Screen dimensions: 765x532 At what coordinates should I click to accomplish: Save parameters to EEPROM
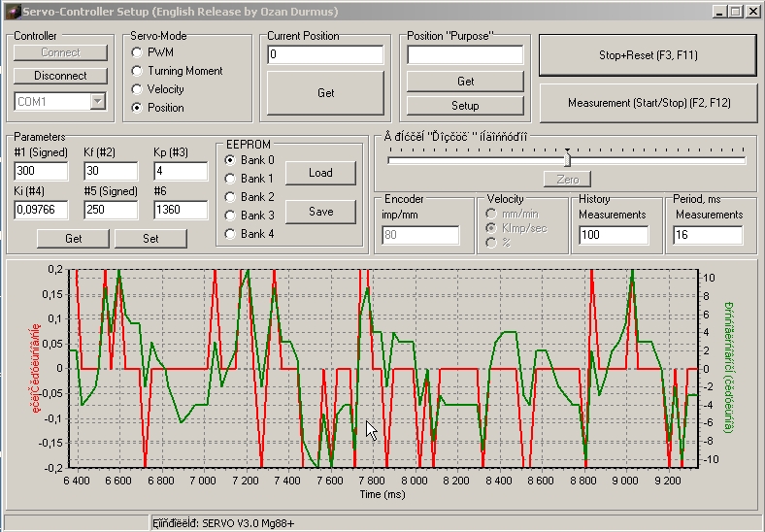point(320,212)
